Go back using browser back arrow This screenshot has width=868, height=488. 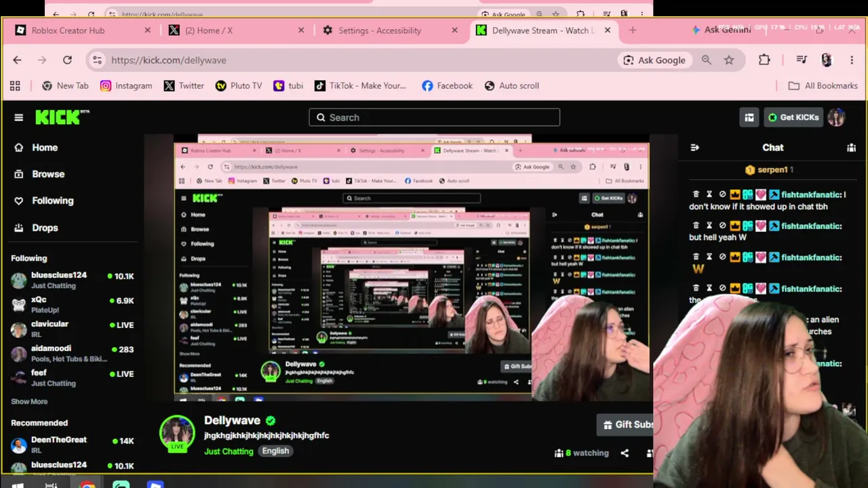pos(17,60)
